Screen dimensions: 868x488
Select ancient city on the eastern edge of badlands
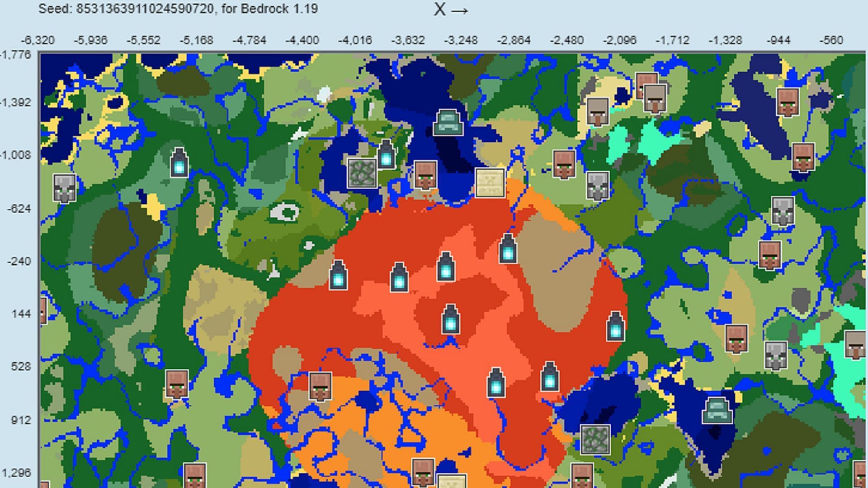(615, 326)
